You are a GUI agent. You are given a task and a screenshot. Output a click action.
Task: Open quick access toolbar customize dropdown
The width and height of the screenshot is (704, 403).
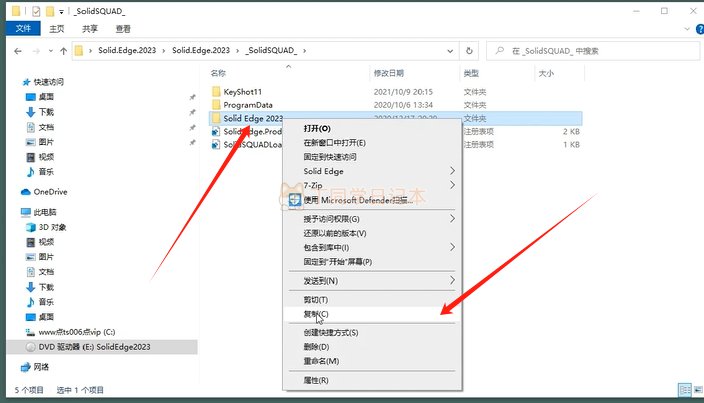pos(61,12)
